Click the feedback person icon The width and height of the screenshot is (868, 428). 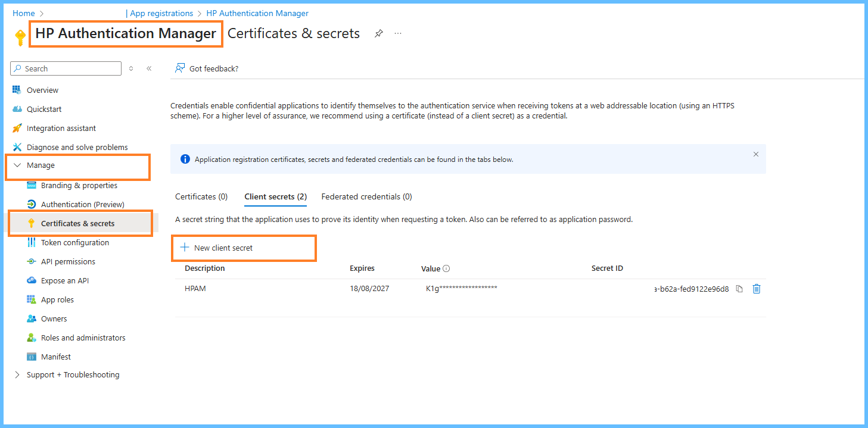click(x=180, y=68)
